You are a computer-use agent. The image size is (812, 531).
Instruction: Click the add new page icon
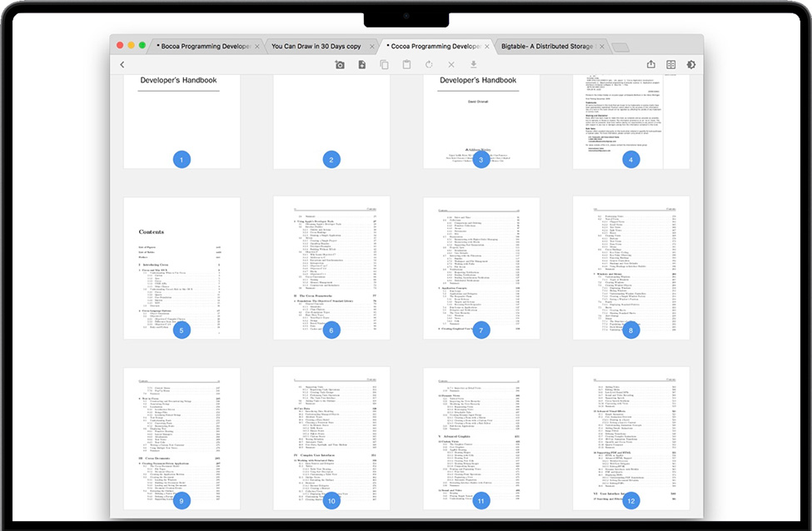pos(362,65)
